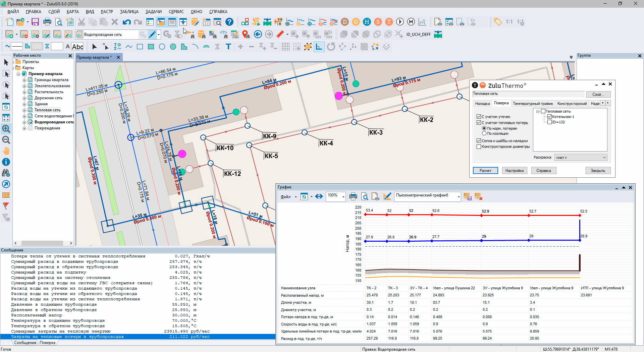Click the Undo arrow icon

[126, 22]
